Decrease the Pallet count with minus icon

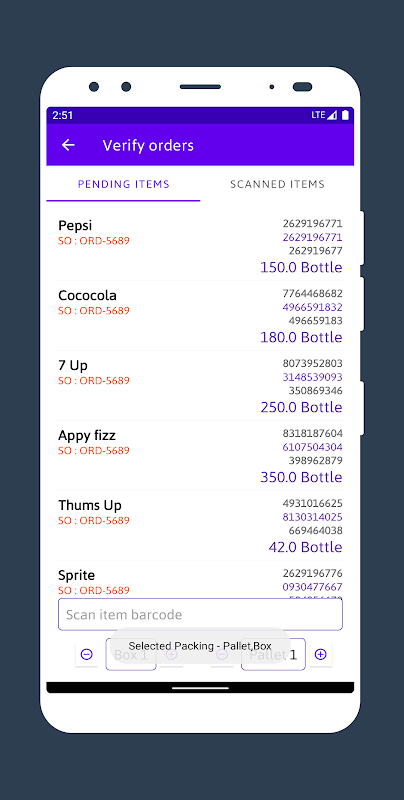click(x=222, y=654)
